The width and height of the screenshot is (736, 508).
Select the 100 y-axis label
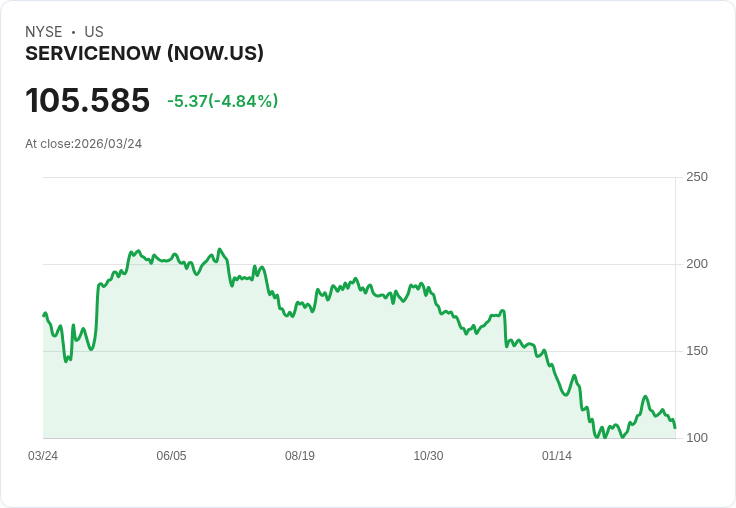click(697, 438)
